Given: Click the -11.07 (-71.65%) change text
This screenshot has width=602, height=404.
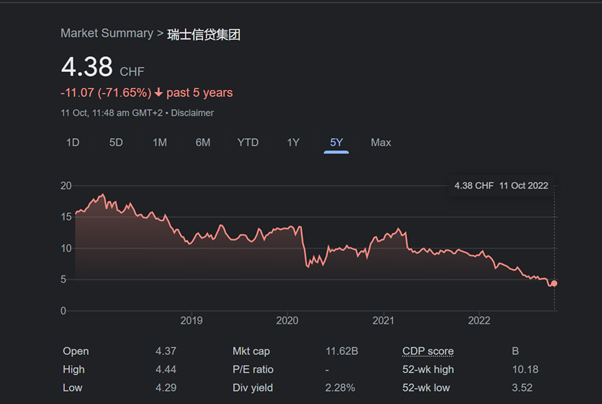Looking at the screenshot, I should pos(106,93).
